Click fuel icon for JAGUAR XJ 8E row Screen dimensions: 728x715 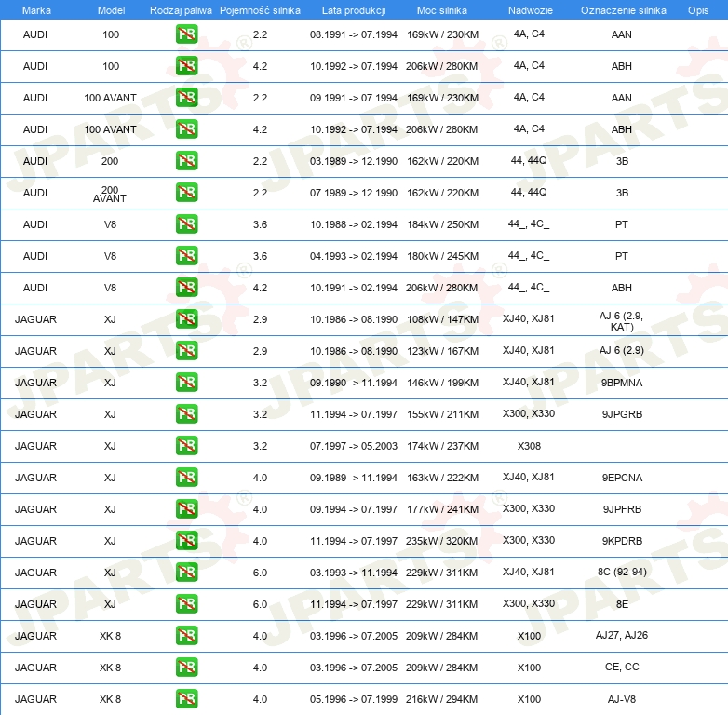point(186,603)
